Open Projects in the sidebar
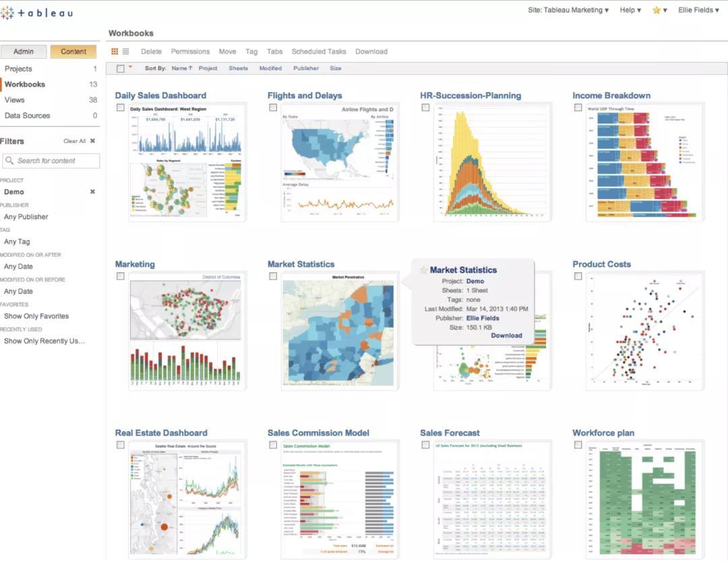The width and height of the screenshot is (728, 561). tap(18, 69)
